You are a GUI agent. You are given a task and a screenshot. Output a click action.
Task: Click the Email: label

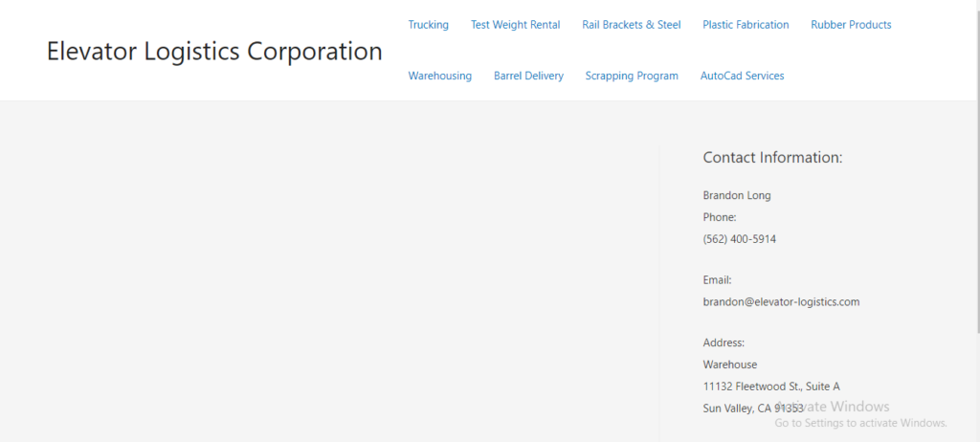click(x=717, y=280)
